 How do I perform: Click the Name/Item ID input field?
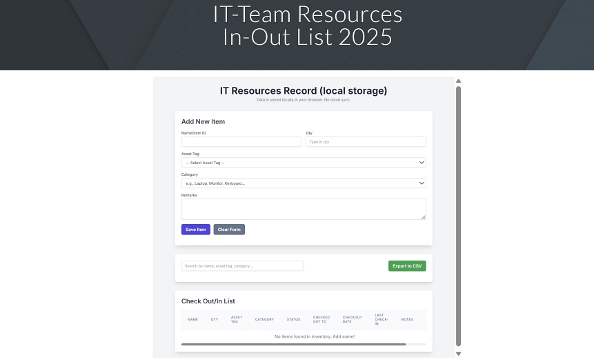click(x=241, y=142)
